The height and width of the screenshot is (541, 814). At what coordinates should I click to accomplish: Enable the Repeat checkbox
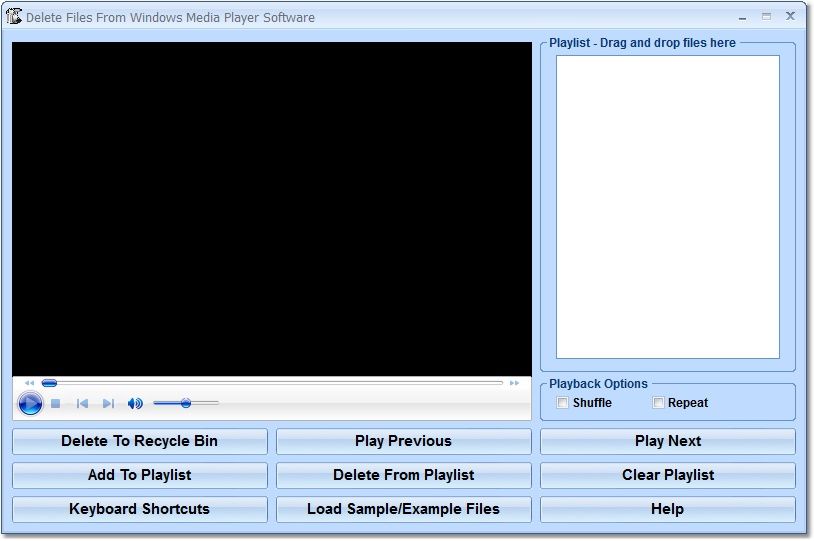point(658,402)
